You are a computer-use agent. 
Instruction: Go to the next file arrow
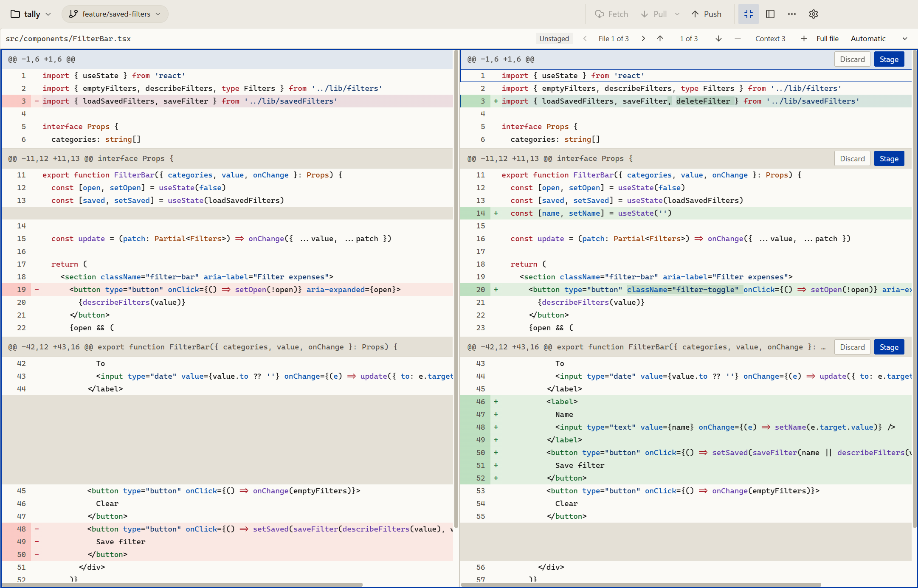click(x=644, y=39)
